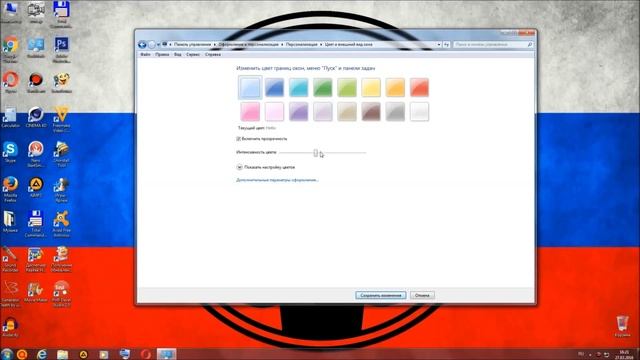This screenshot has height=360, width=640.
Task: Open Дополнительные параметры оформления link
Action: point(278,180)
